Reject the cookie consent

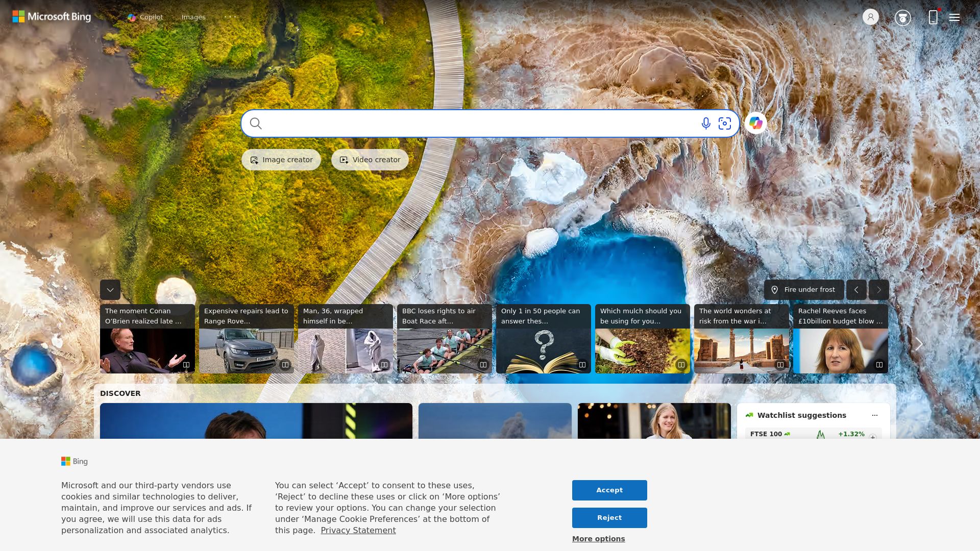pos(609,517)
